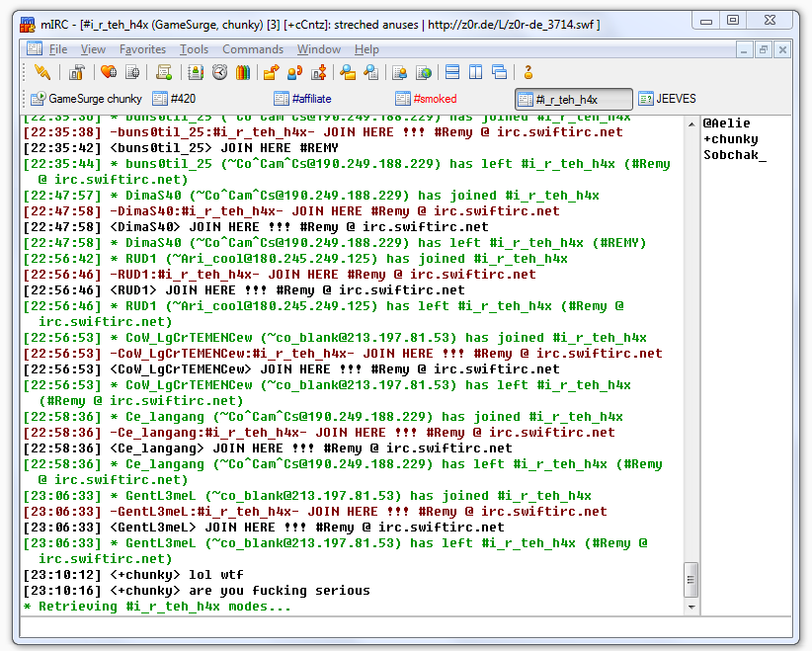Click the Connect lightning bolt toolbar icon
The image size is (812, 651).
point(42,72)
